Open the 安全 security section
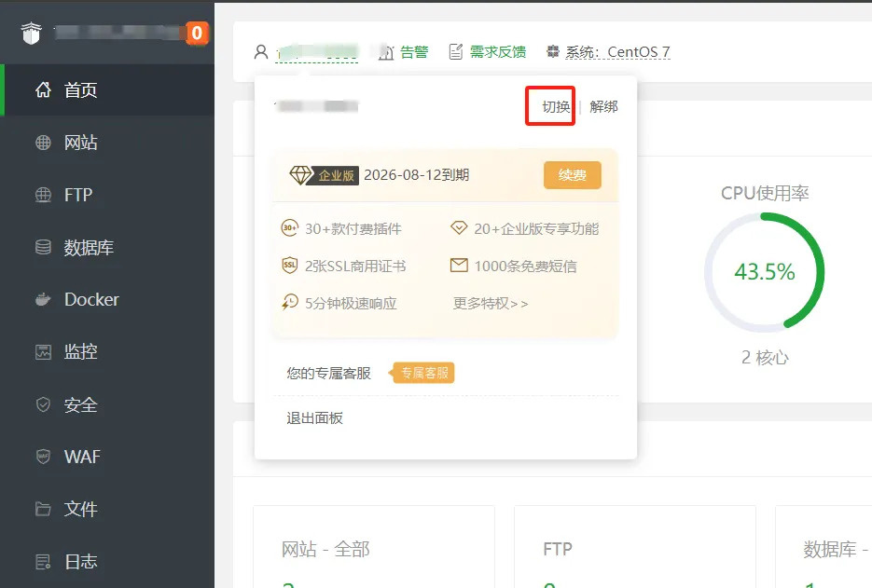 (x=80, y=404)
